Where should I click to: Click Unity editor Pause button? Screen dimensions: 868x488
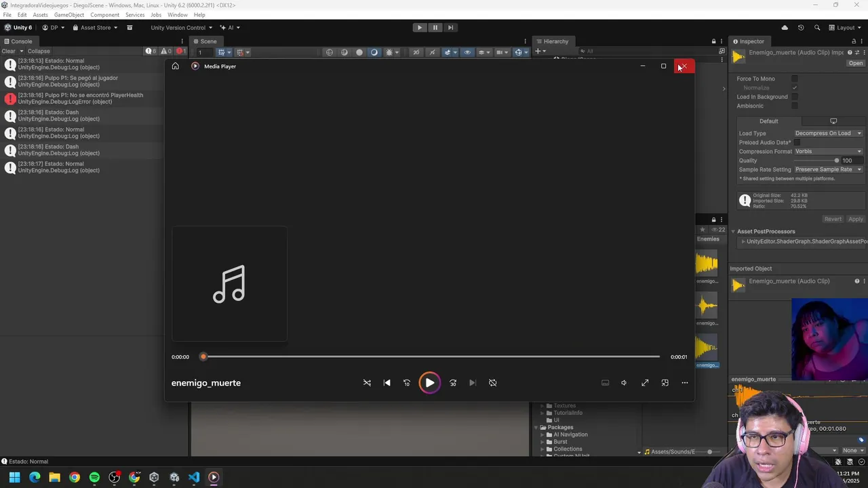(435, 28)
